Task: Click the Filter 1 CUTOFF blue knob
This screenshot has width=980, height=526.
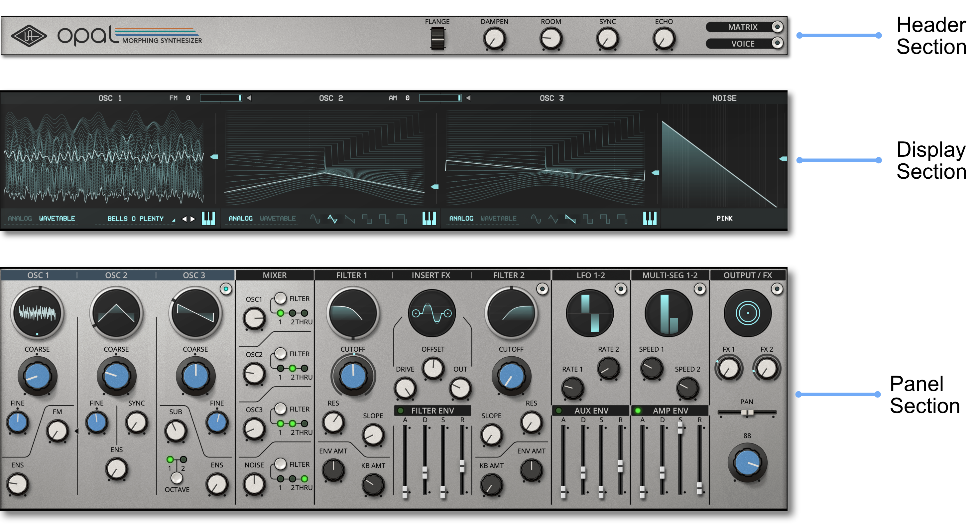Action: [x=353, y=376]
